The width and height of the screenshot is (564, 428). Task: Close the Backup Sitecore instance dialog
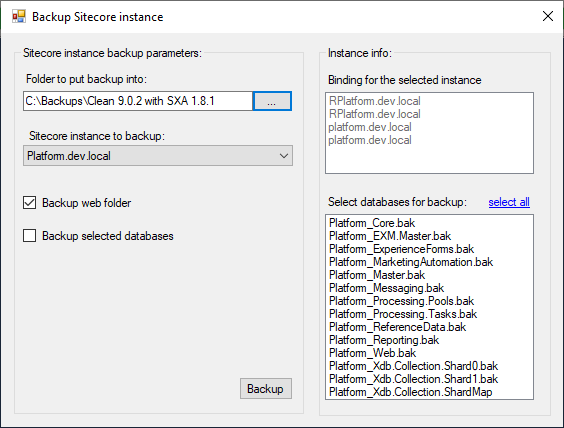pyautogui.click(x=547, y=16)
